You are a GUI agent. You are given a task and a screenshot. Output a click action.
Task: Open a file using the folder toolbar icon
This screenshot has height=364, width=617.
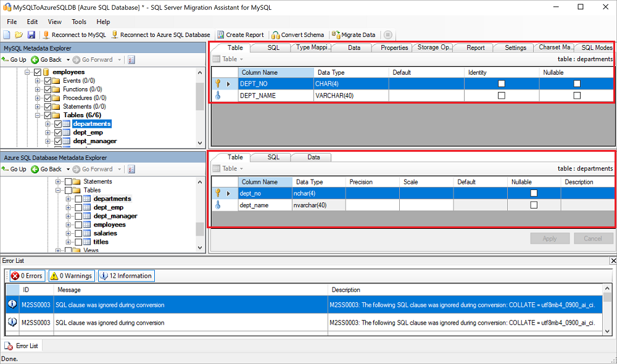[19, 35]
